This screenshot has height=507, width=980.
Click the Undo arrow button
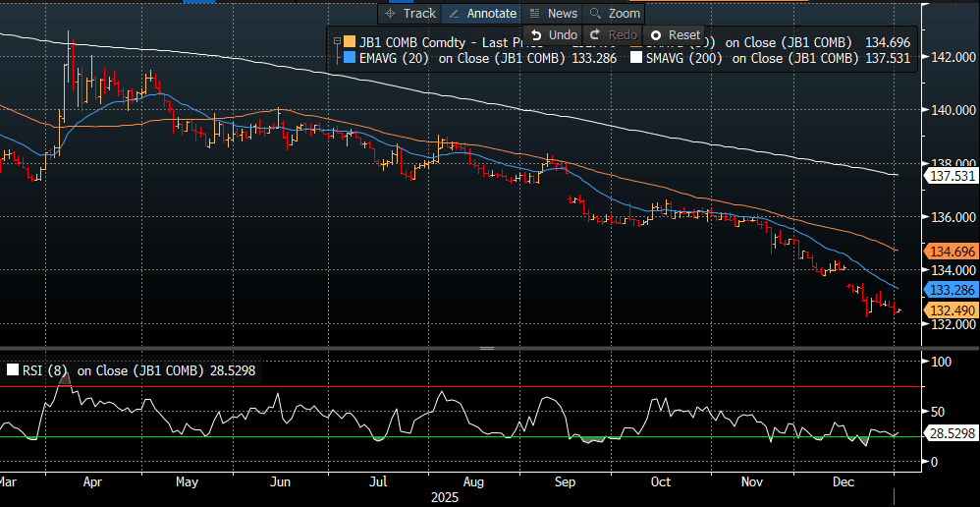(554, 35)
